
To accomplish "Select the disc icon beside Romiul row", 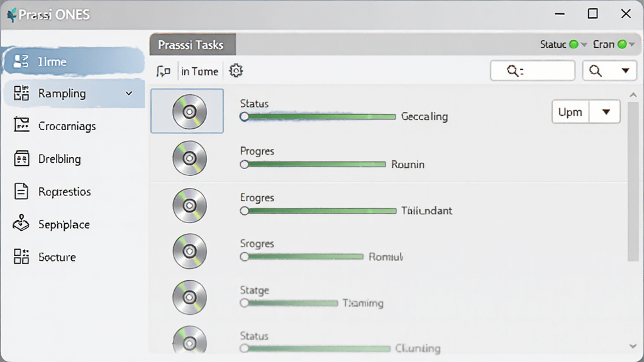I will (189, 251).
